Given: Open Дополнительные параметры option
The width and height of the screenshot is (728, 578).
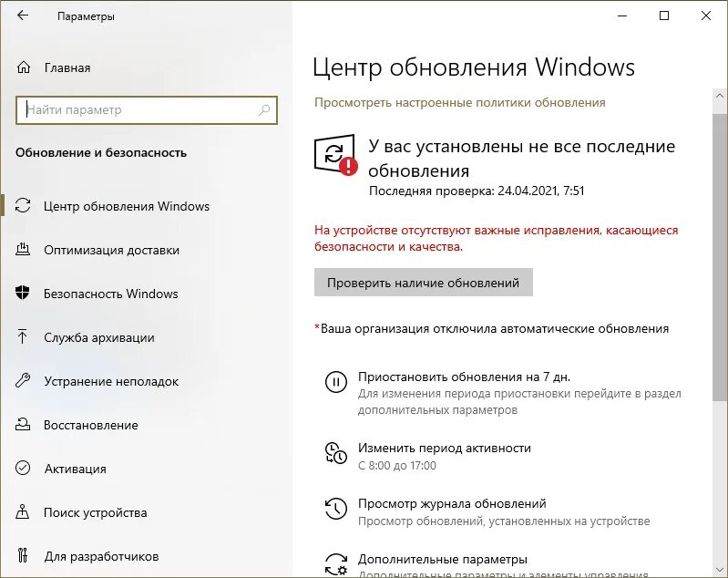Looking at the screenshot, I should tap(443, 559).
